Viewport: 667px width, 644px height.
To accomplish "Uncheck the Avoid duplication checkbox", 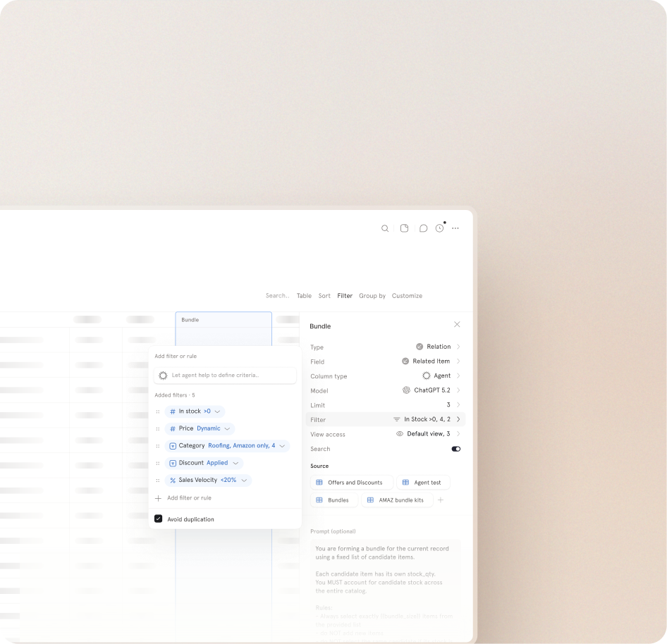I will (159, 519).
